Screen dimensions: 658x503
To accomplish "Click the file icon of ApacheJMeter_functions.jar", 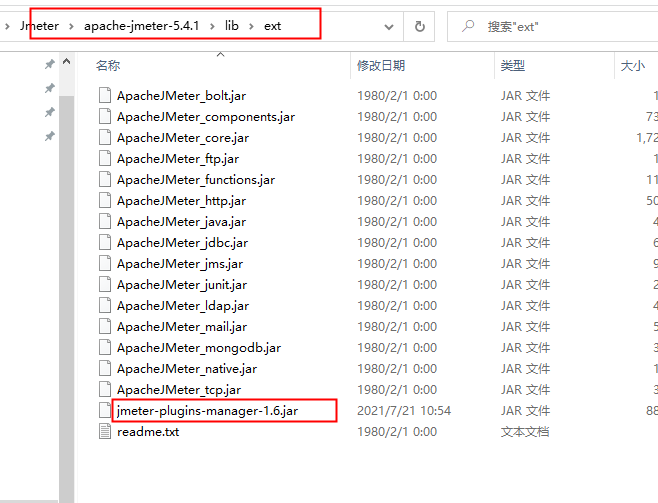I will pyautogui.click(x=105, y=180).
